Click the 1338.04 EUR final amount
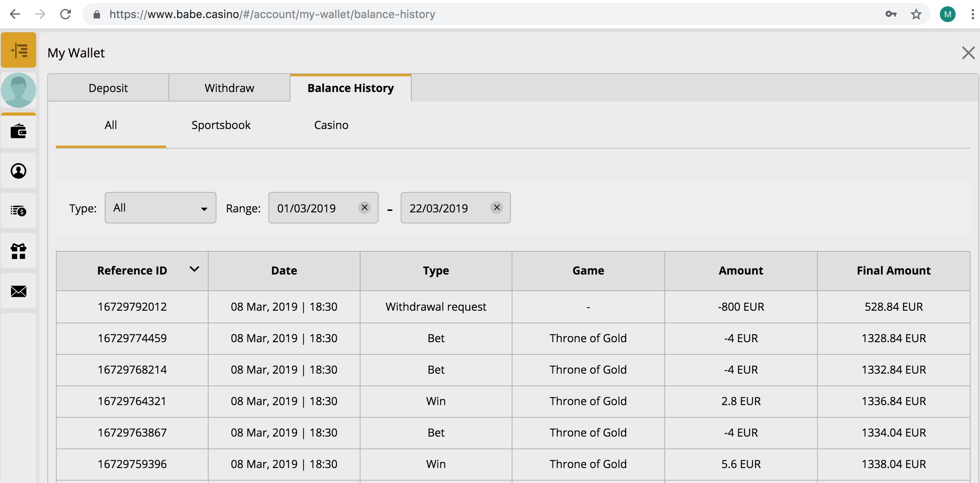The height and width of the screenshot is (483, 980). (x=894, y=464)
